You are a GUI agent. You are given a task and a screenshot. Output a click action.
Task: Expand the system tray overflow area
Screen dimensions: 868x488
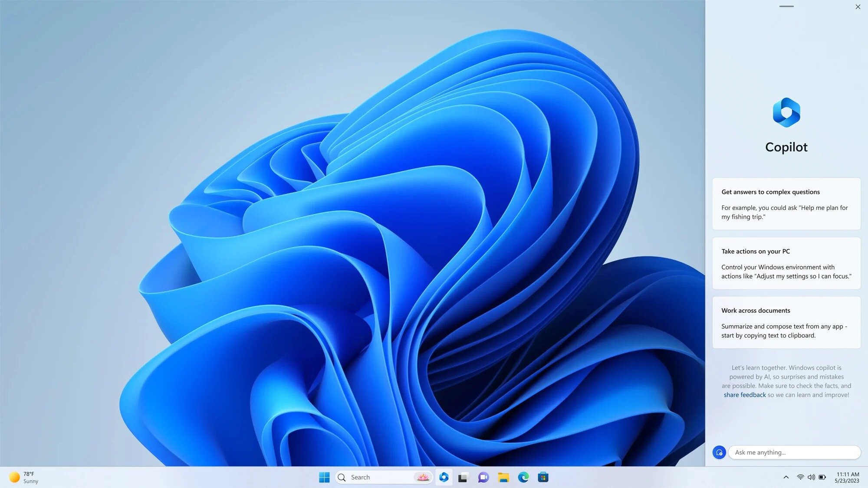[x=786, y=477]
